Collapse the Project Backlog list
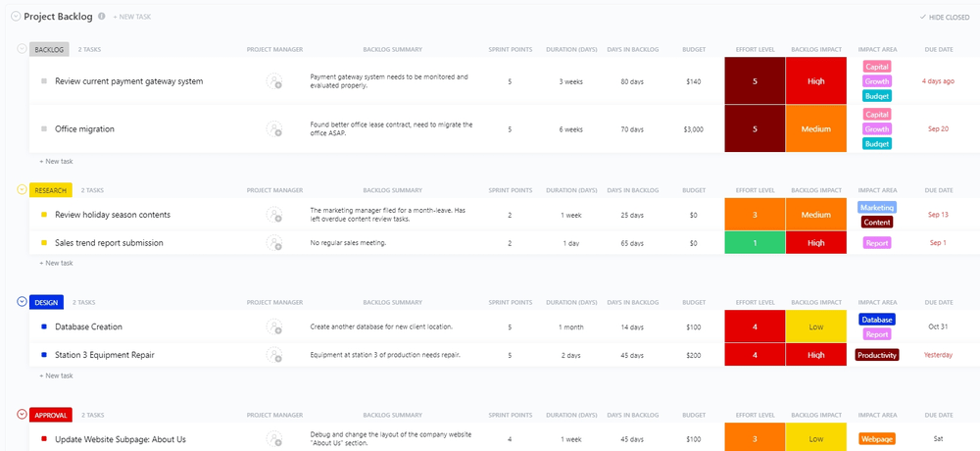 (x=15, y=17)
